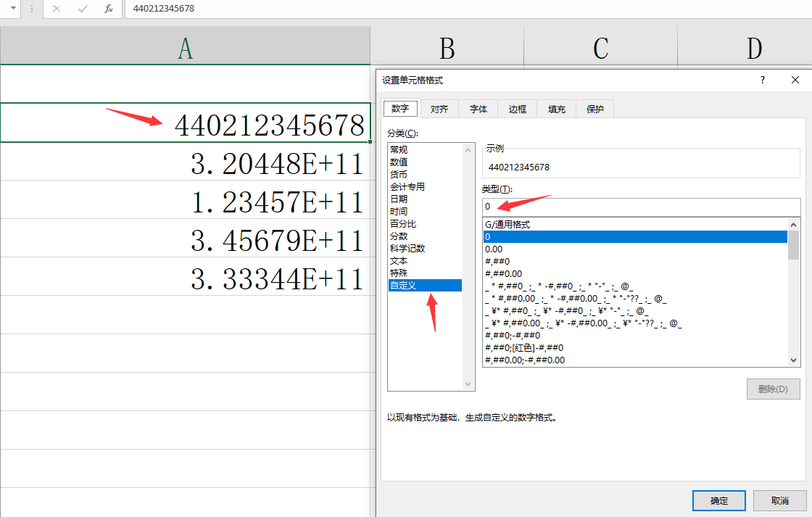Choose 自定义 in category list
The image size is (812, 517).
coord(425,286)
